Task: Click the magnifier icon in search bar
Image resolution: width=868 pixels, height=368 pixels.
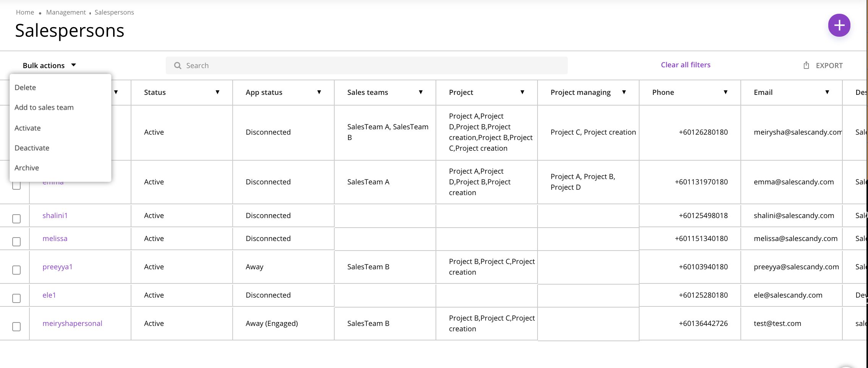Action: click(178, 65)
